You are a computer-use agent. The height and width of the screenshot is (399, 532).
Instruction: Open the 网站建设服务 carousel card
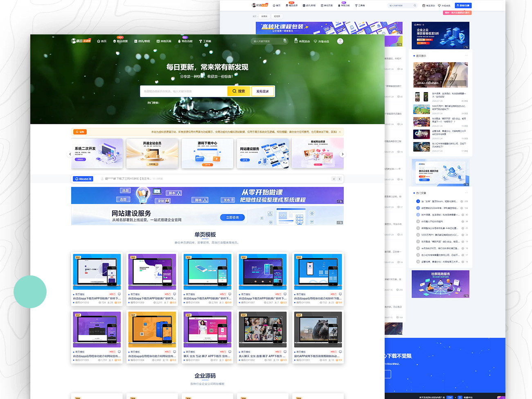coord(263,153)
